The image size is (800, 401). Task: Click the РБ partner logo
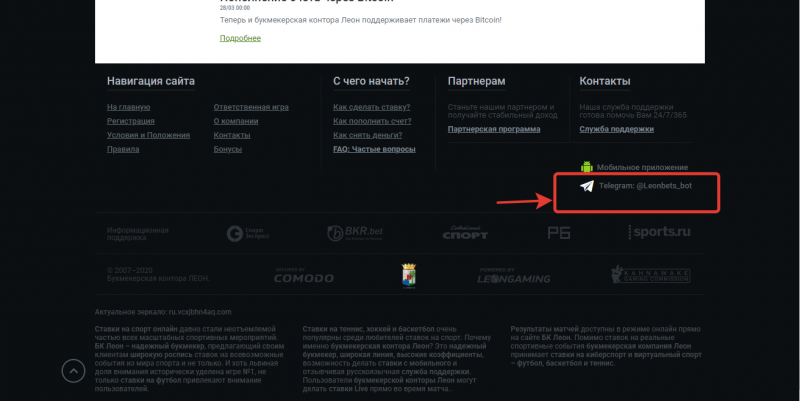point(559,233)
